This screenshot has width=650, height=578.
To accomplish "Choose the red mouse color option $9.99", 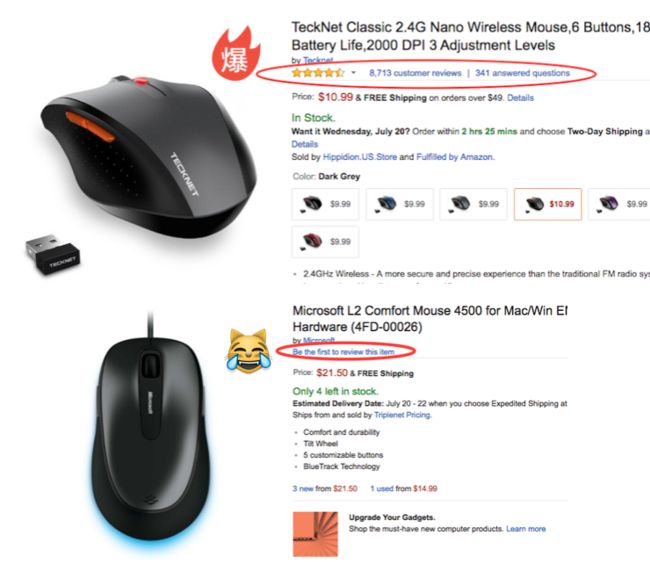I will click(325, 242).
